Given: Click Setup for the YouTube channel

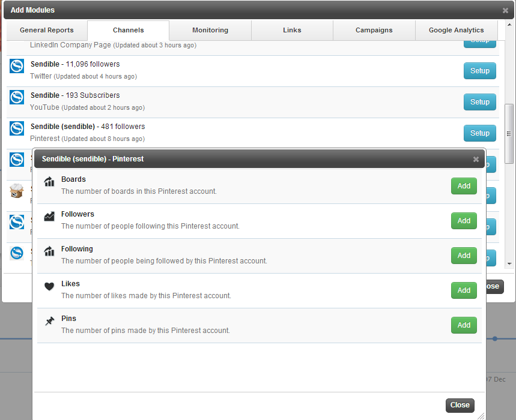Looking at the screenshot, I should (x=480, y=102).
